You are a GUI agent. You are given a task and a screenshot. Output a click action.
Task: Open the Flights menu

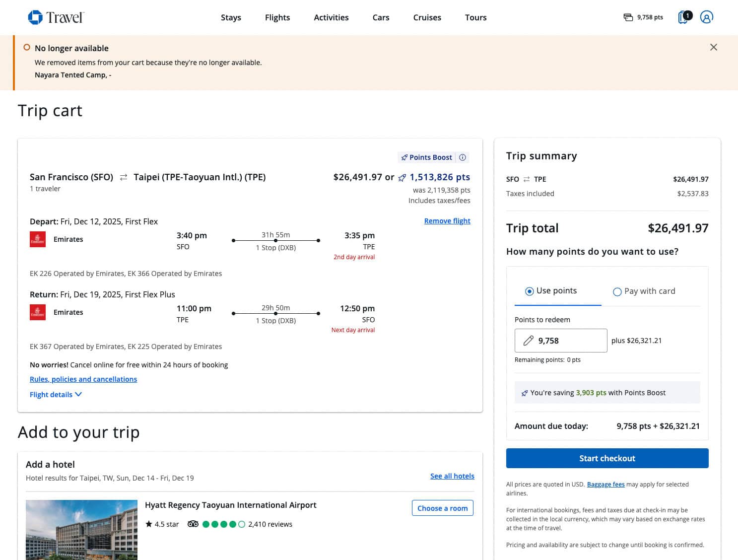277,17
